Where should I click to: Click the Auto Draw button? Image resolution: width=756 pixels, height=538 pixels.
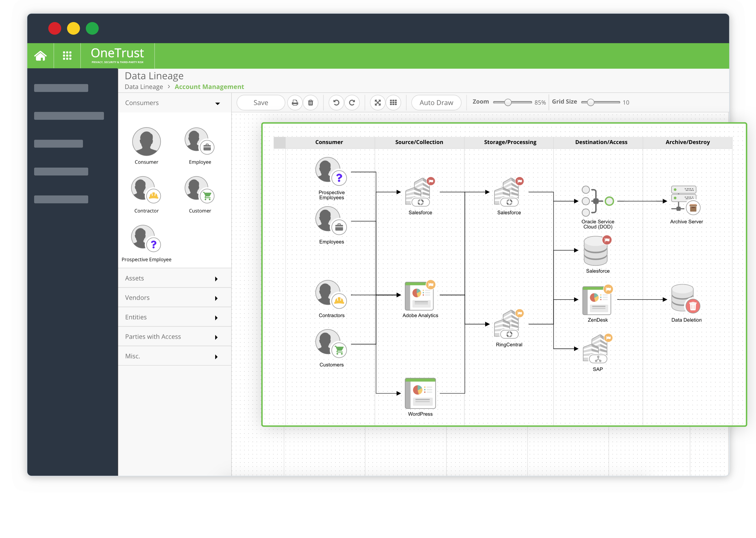pos(436,103)
